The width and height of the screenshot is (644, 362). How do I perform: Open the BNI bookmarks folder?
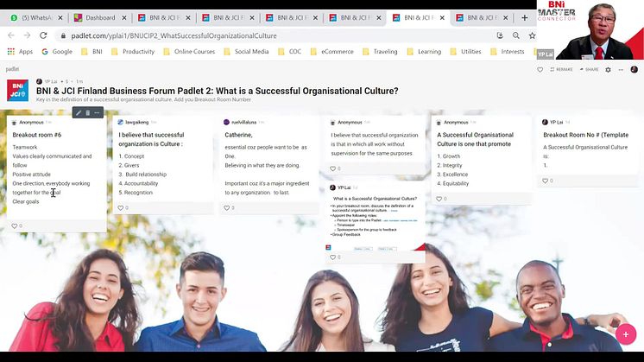(92, 51)
